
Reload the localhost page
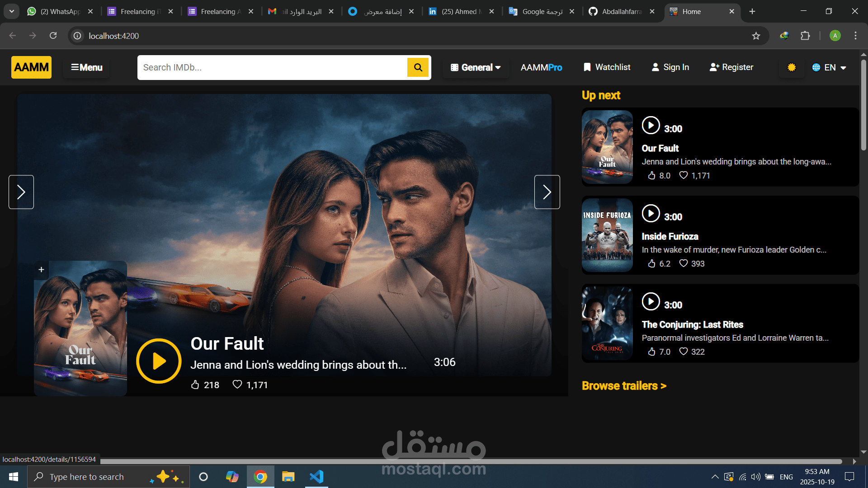pyautogui.click(x=53, y=36)
